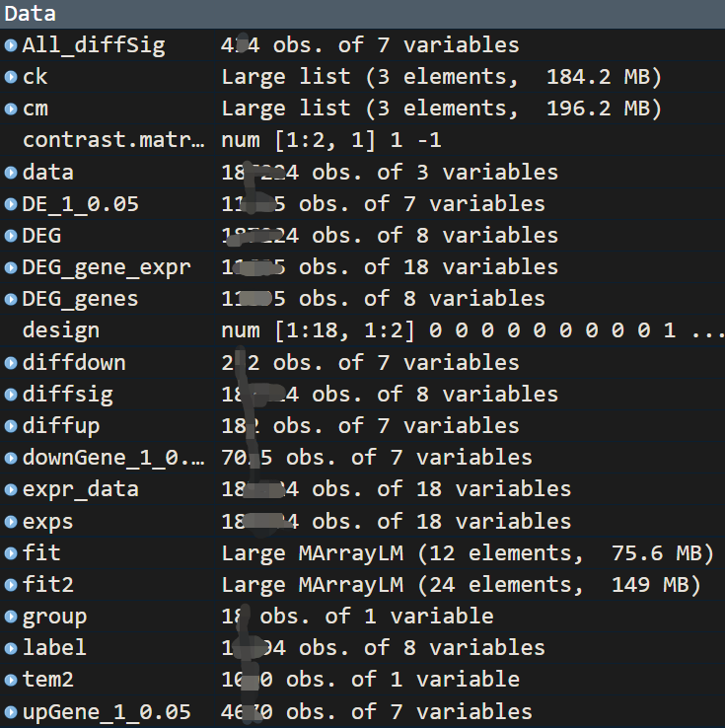Open the expr_data variable name in viewer
Screen dimensions: 725x728
[x=80, y=489]
